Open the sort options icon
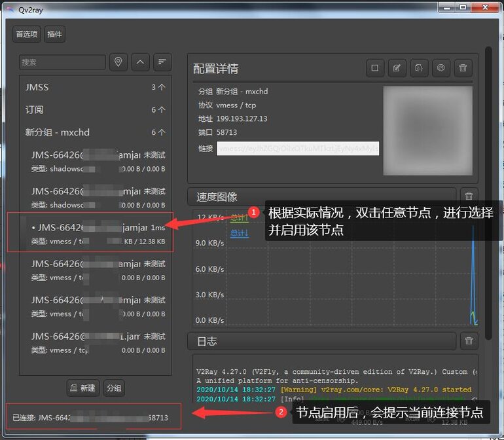 click(162, 62)
